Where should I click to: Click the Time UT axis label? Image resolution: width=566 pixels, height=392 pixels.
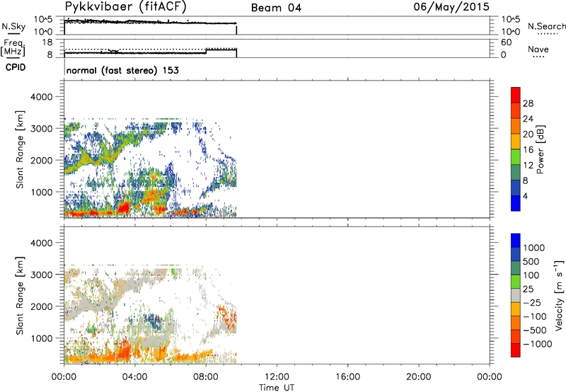pyautogui.click(x=277, y=388)
